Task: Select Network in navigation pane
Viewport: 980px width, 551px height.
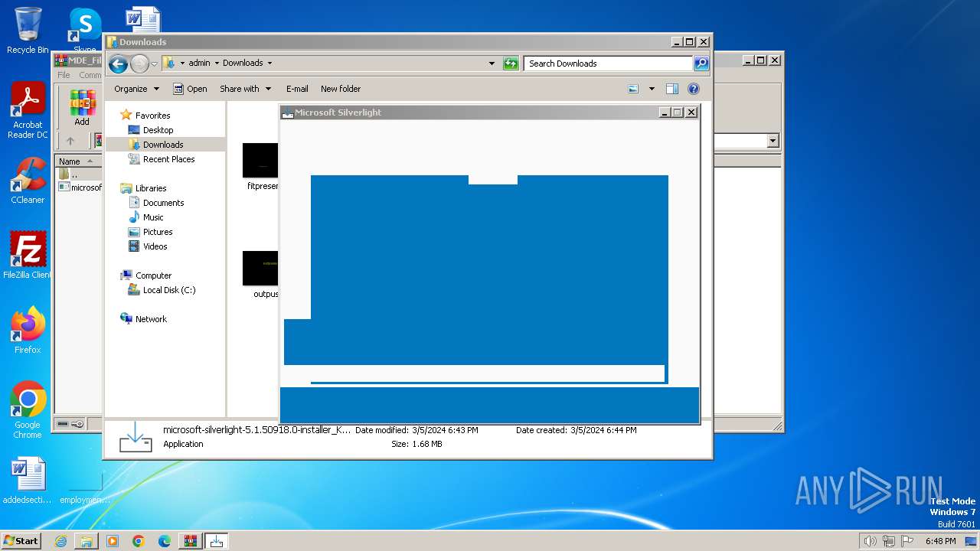Action: click(151, 319)
